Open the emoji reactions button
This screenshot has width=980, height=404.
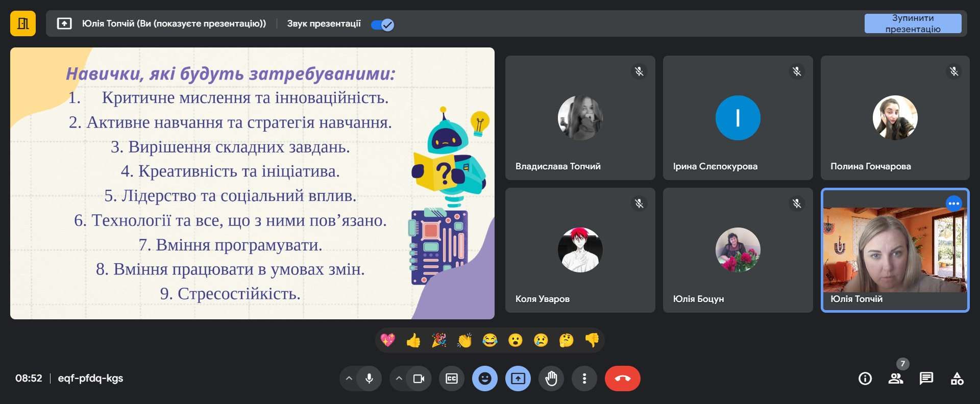pos(485,378)
